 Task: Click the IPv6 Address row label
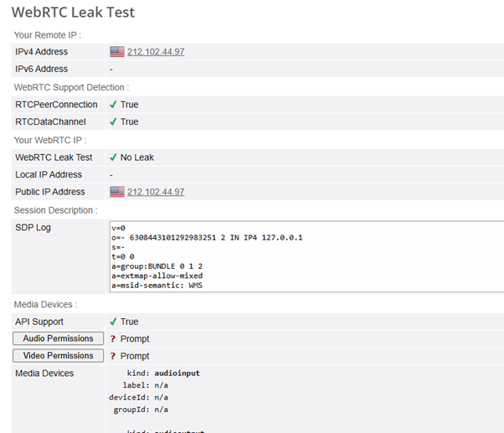pyautogui.click(x=42, y=69)
